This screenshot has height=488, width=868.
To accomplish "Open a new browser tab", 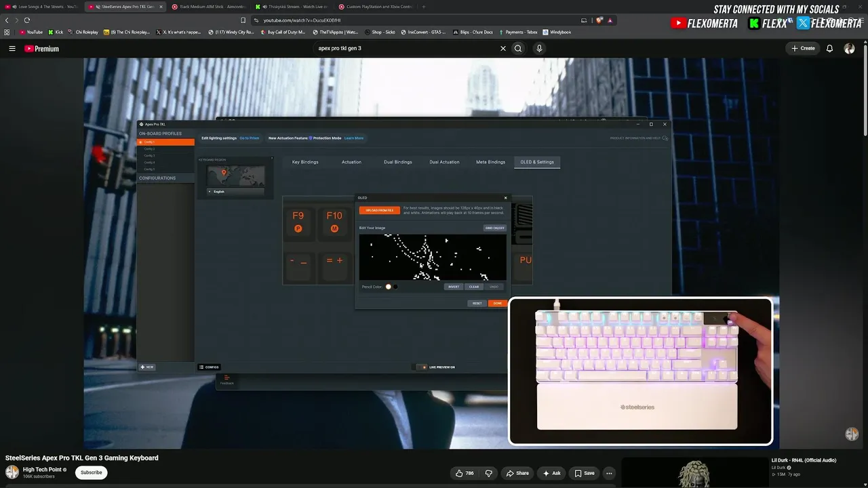I will pyautogui.click(x=424, y=7).
